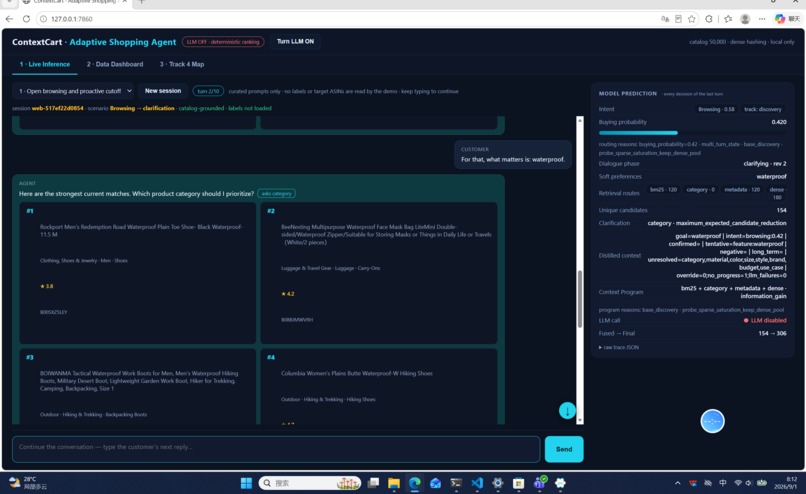Switch to the Track 4 Map tab
806x494 pixels.
pos(182,64)
